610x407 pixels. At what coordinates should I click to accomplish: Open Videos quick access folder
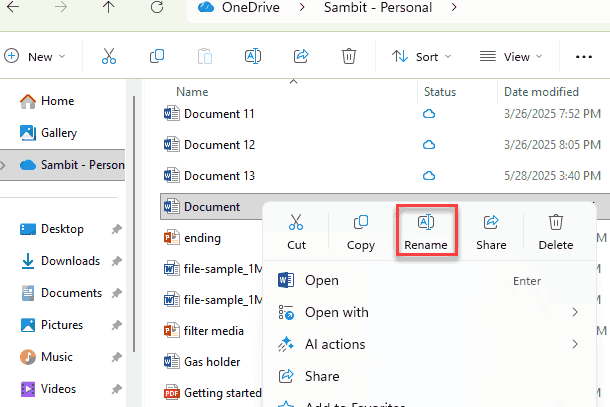coord(48,389)
